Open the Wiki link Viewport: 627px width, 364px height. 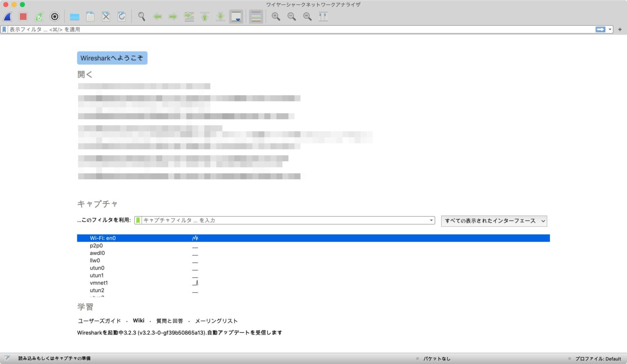click(139, 321)
